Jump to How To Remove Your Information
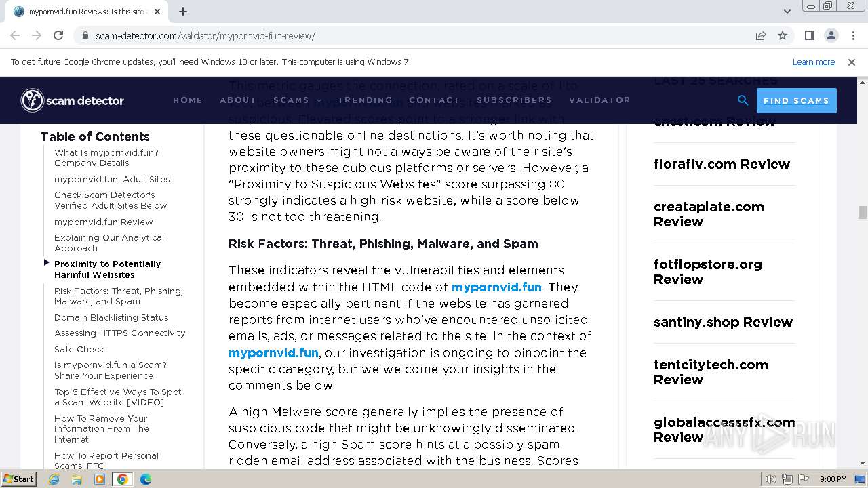This screenshot has width=868, height=488. click(102, 429)
